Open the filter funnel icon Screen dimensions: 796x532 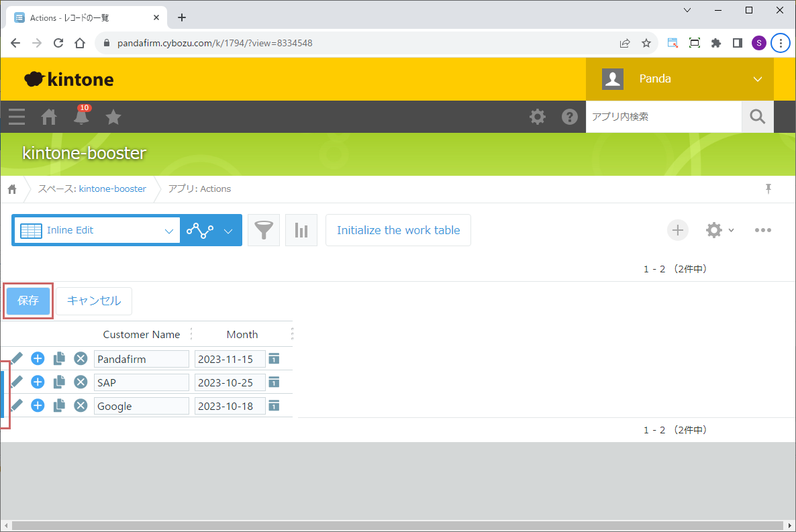click(264, 230)
